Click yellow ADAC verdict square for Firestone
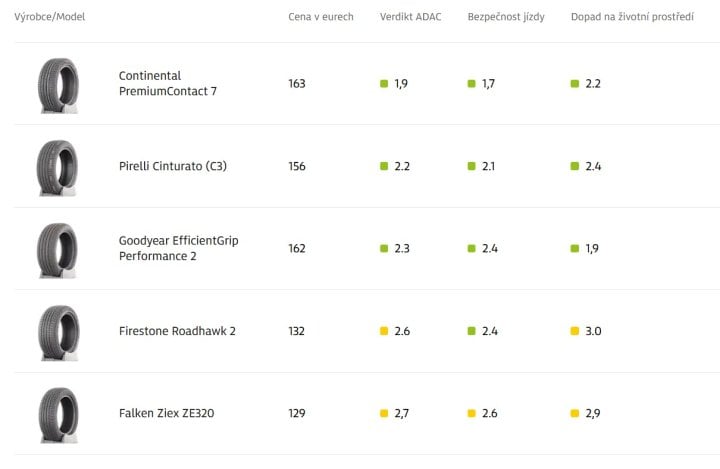 384,331
